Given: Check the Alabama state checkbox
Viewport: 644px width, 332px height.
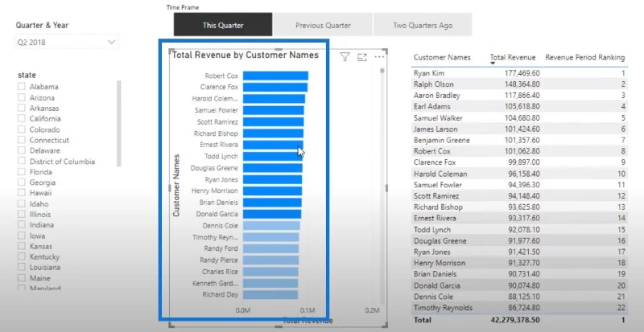Looking at the screenshot, I should [22, 87].
